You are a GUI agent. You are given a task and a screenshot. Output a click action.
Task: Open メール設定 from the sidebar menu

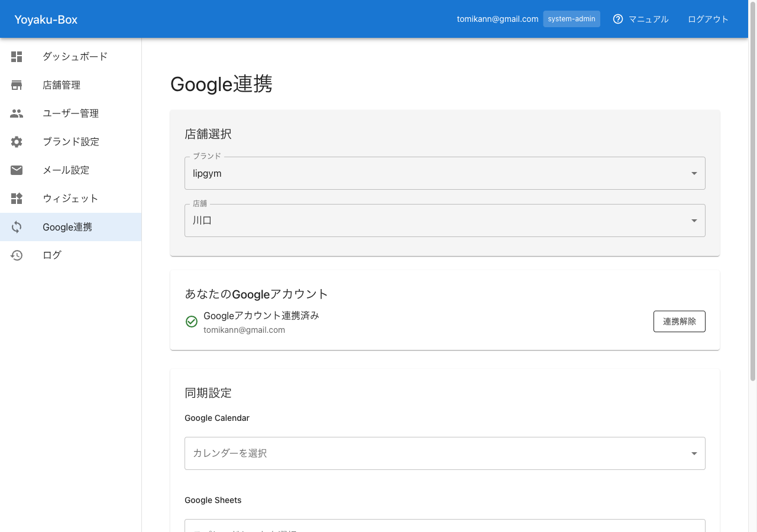[x=66, y=170]
